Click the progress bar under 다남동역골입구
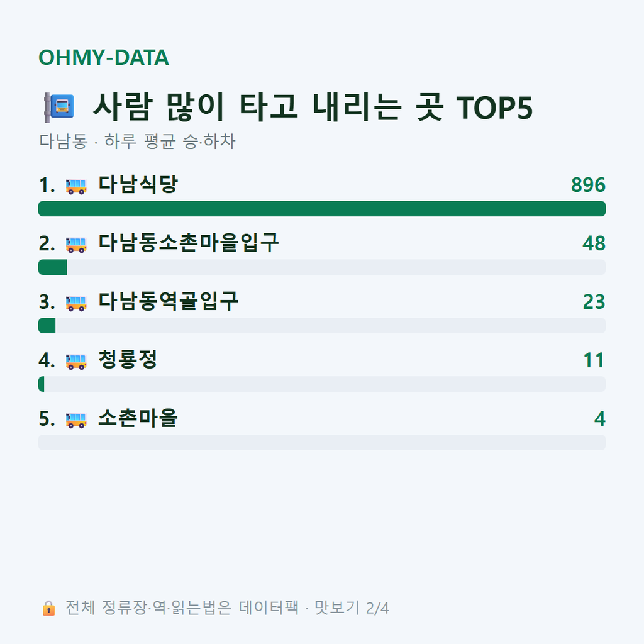Viewport: 644px width, 644px height. 322,325
